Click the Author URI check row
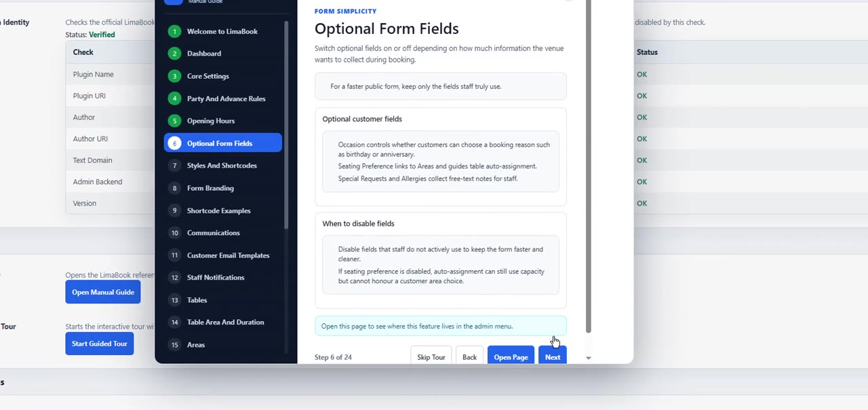The width and height of the screenshot is (868, 410). click(x=111, y=138)
